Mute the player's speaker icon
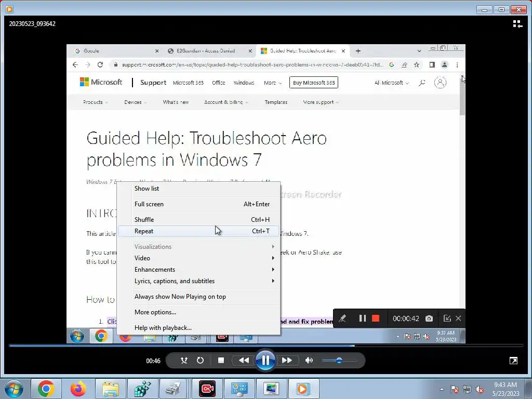Screen dimensions: 532x399 pyautogui.click(x=309, y=361)
